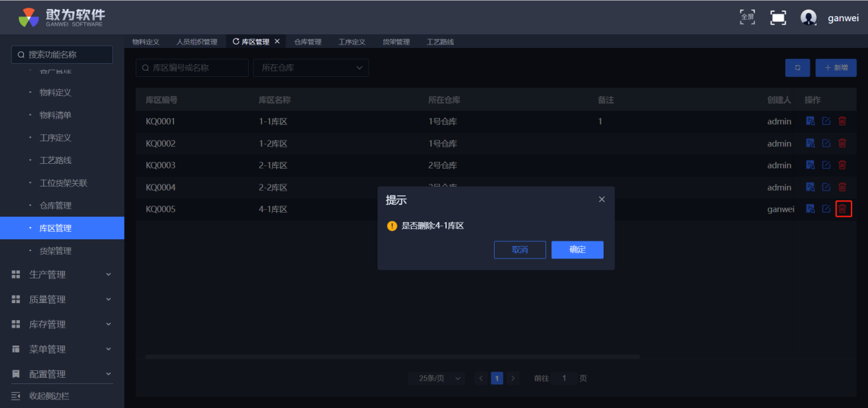Screen dimensions: 868x408
Task: Switch to the 仓库管理 tab
Action: click(x=308, y=42)
